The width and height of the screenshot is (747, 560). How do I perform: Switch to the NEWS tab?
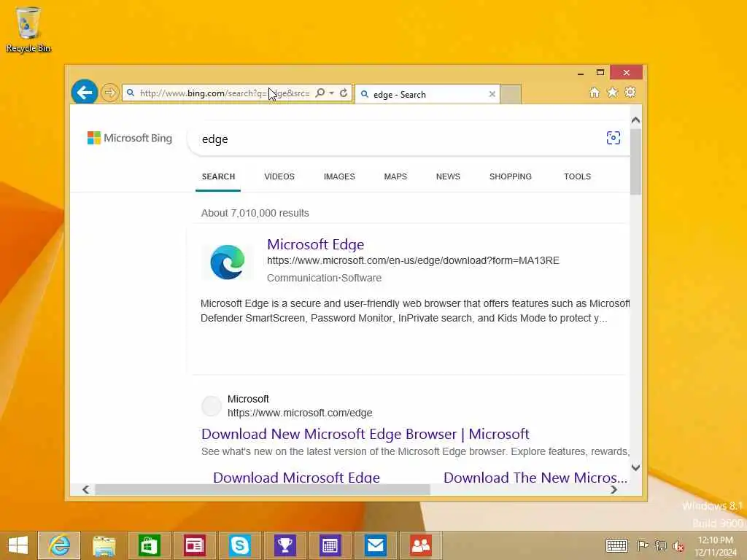448,176
